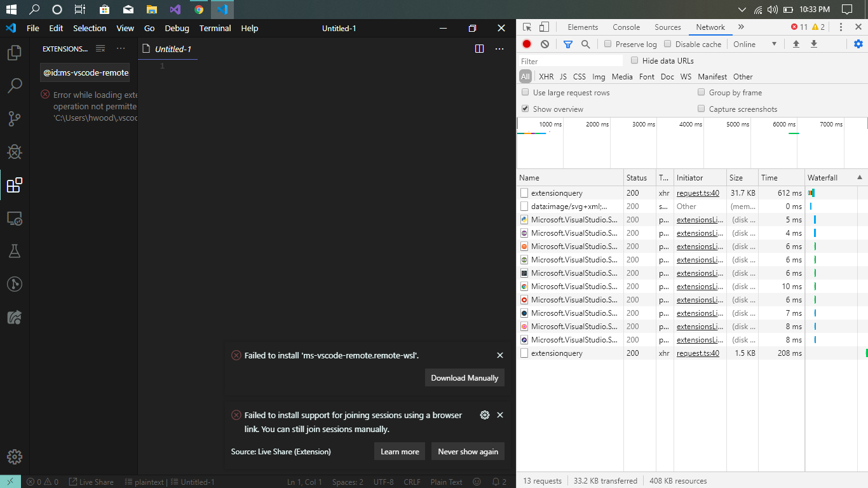Viewport: 868px width, 488px height.
Task: Open the DevTools three-dot menu
Action: tap(841, 27)
